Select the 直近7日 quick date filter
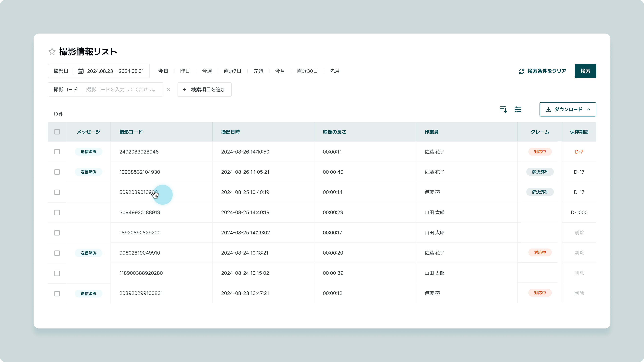This screenshot has width=644, height=362. pyautogui.click(x=232, y=71)
